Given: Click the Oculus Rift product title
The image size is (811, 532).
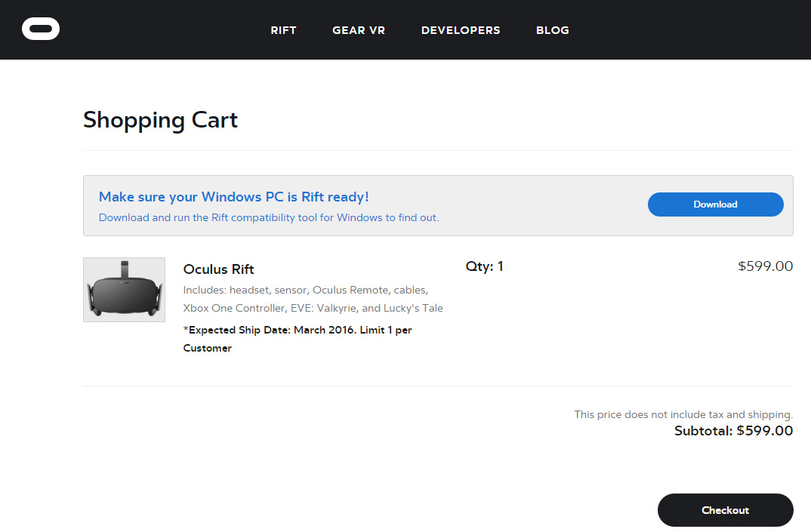Looking at the screenshot, I should [x=218, y=269].
